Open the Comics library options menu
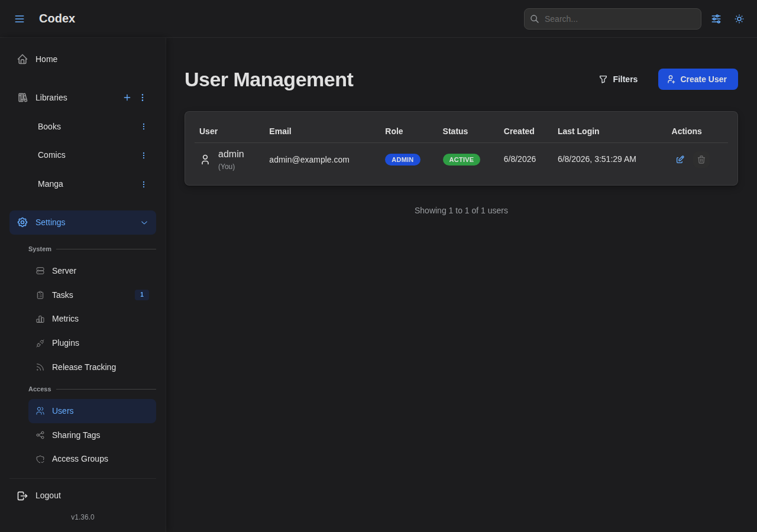The width and height of the screenshot is (757, 532). (x=143, y=155)
